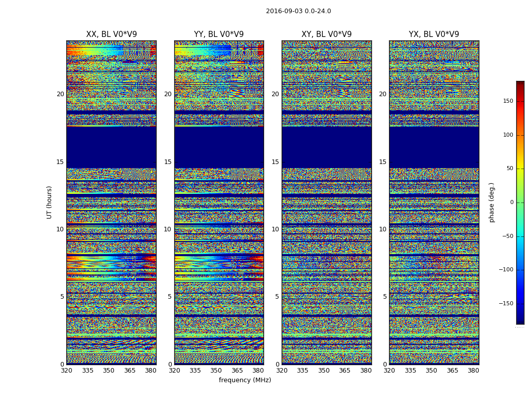
Task: Click the "YY, BL V0*V9" subplot title
Action: [219, 34]
